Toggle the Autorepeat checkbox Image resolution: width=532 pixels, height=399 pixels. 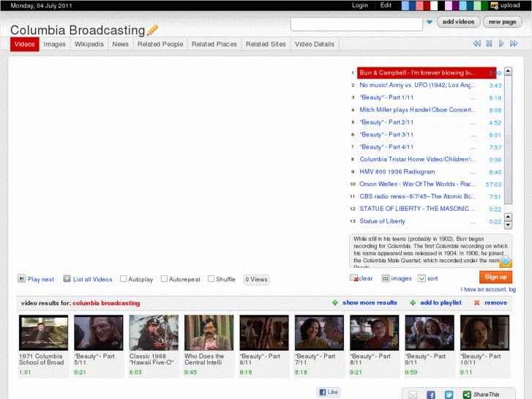click(x=165, y=279)
